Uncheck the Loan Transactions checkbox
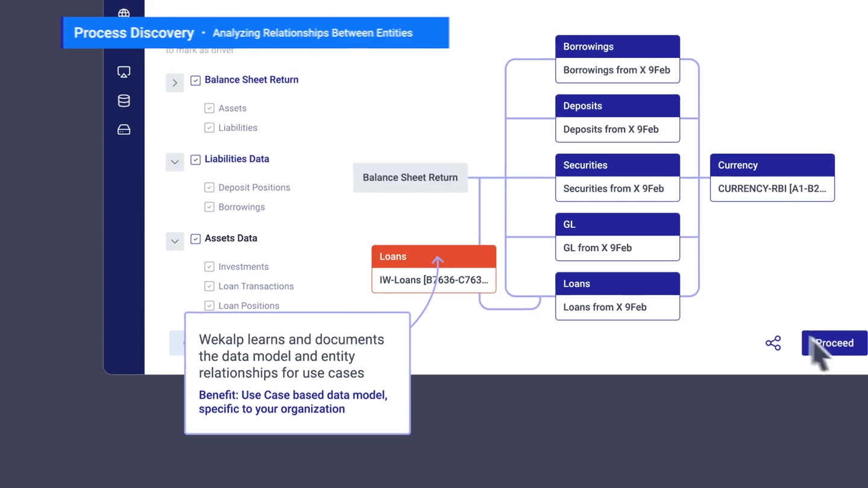The width and height of the screenshot is (868, 488). pos(209,286)
